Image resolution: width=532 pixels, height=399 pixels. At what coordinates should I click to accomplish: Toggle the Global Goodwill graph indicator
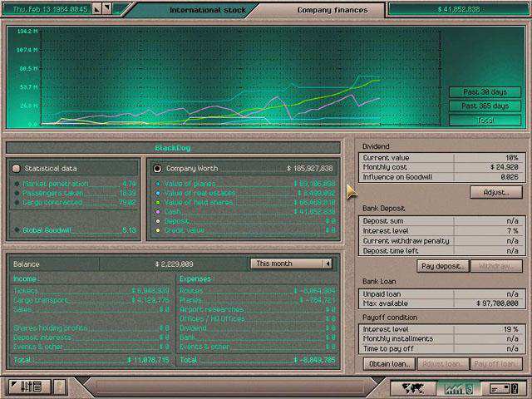(x=16, y=230)
